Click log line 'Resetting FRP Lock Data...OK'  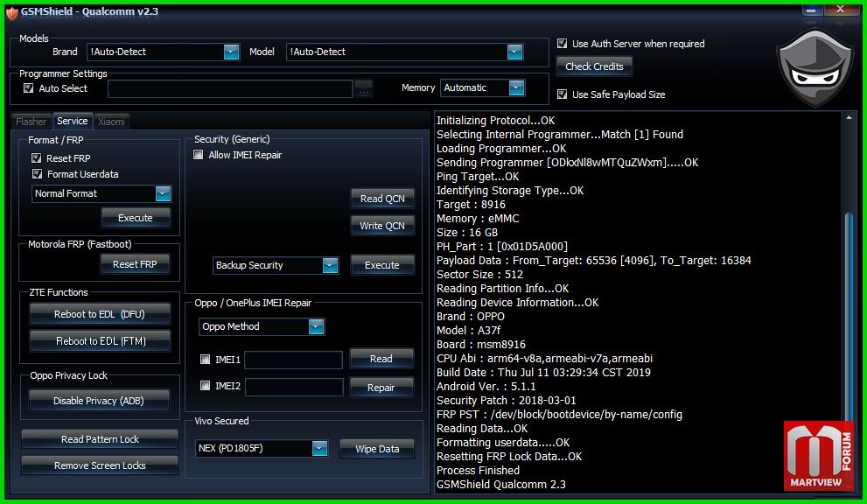click(x=509, y=457)
